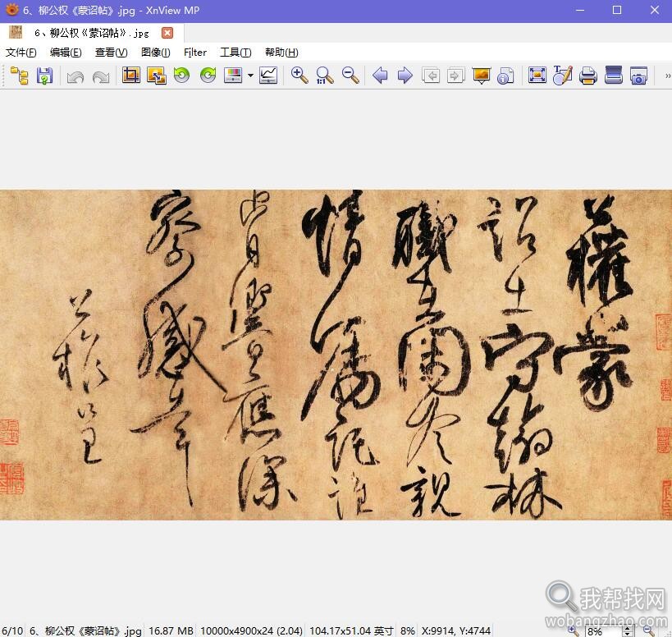Click the status bar zoom in magnifier

[x=574, y=630]
